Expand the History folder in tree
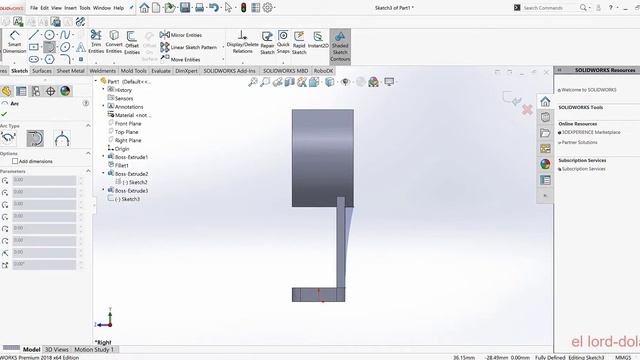Screen dimensions: 640x360 tap(104, 89)
